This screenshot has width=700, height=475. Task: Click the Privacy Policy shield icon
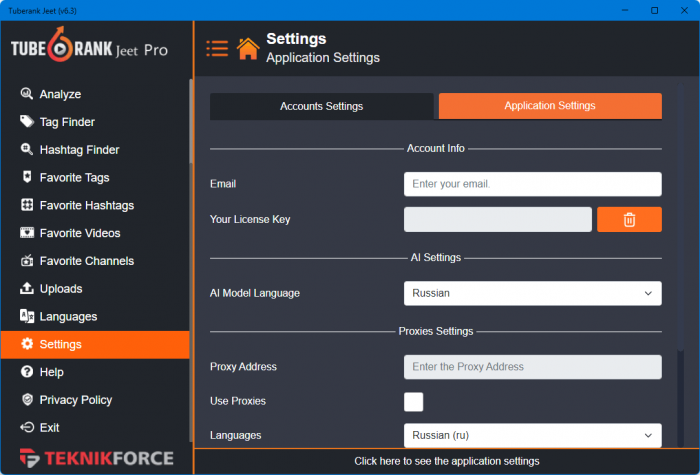click(x=27, y=400)
